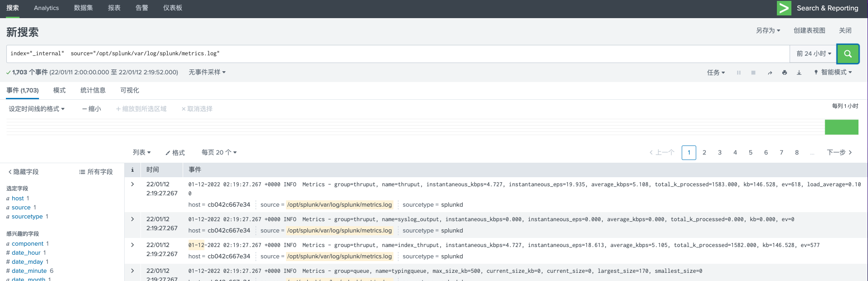The height and width of the screenshot is (281, 868).
Task: Click sourcetype splunkd in index_thruput event
Action: pos(452,256)
